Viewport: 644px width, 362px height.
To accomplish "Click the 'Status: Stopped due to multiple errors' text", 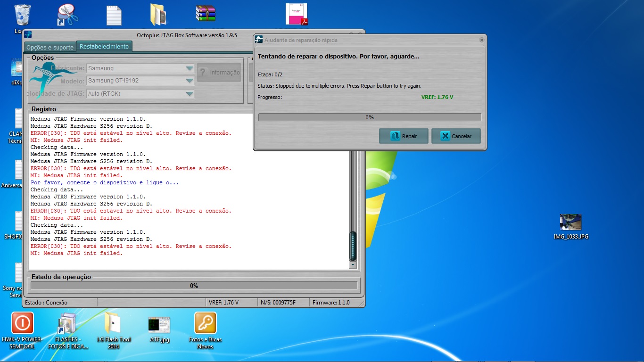I will 339,86.
